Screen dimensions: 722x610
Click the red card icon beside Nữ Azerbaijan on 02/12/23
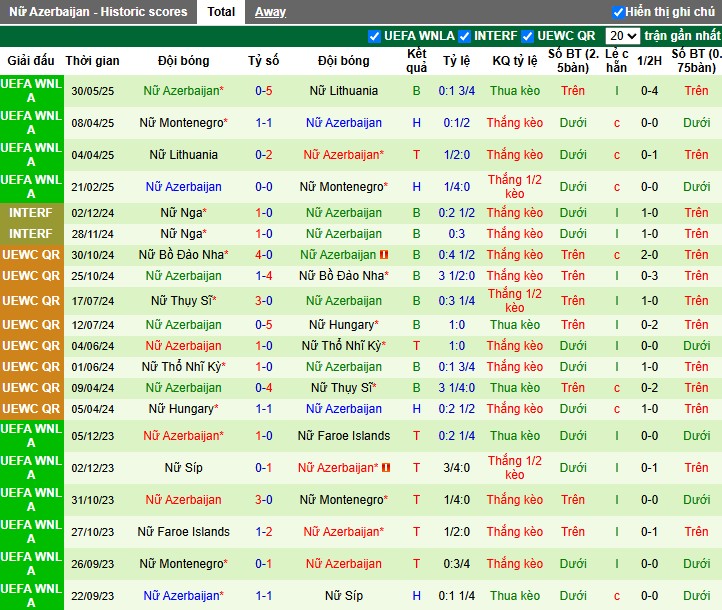(x=386, y=468)
